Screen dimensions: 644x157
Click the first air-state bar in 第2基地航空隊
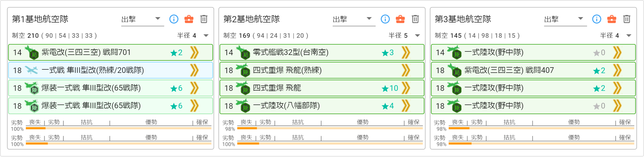(x=330, y=128)
